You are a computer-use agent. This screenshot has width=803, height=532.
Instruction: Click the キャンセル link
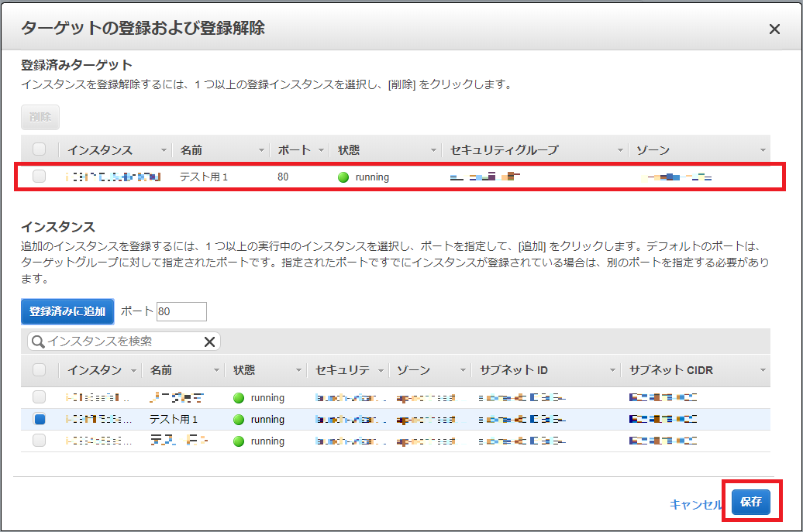pos(695,504)
